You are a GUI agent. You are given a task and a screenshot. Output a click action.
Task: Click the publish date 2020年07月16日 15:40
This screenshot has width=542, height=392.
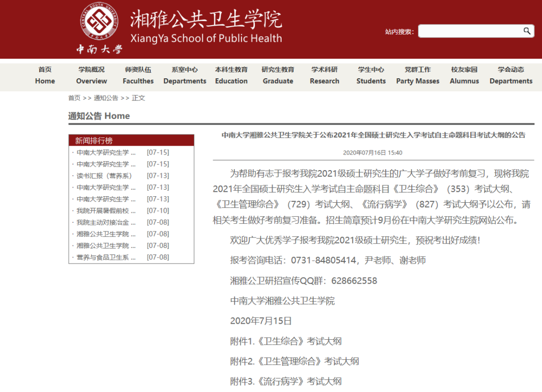372,153
